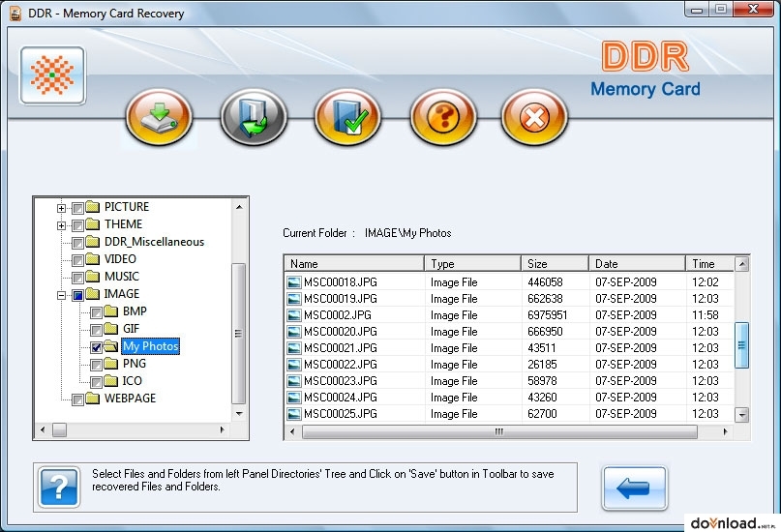Select the DDR_Miscellaneous tree item
Viewport: 781px width, 532px height.
click(x=154, y=242)
